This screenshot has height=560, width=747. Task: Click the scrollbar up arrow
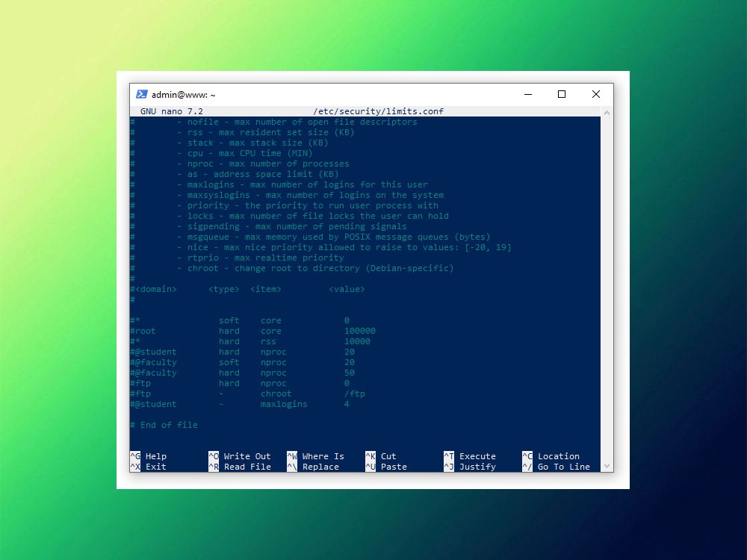(606, 112)
